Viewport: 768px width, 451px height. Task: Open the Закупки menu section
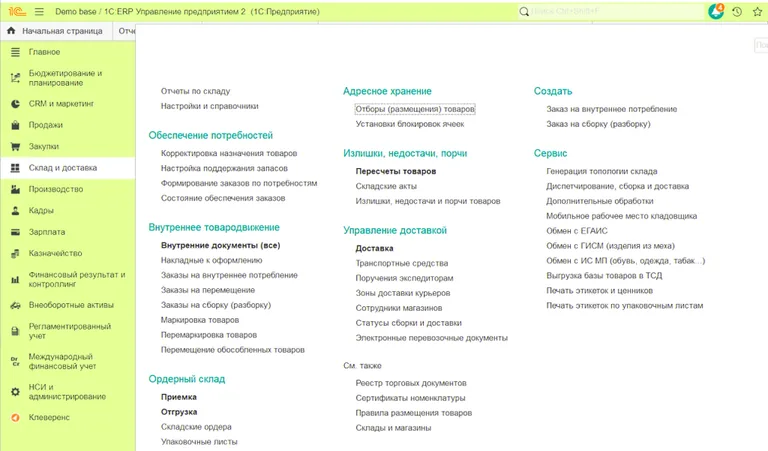(44, 147)
